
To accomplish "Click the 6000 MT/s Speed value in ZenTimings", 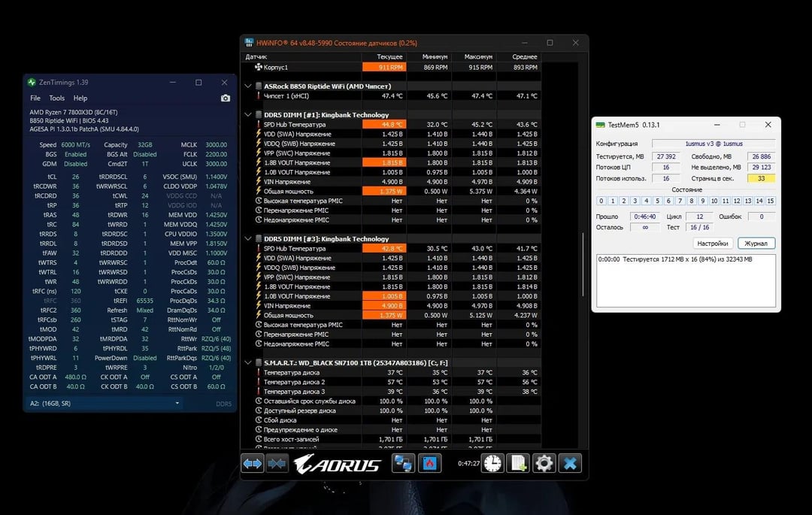I will click(x=76, y=145).
